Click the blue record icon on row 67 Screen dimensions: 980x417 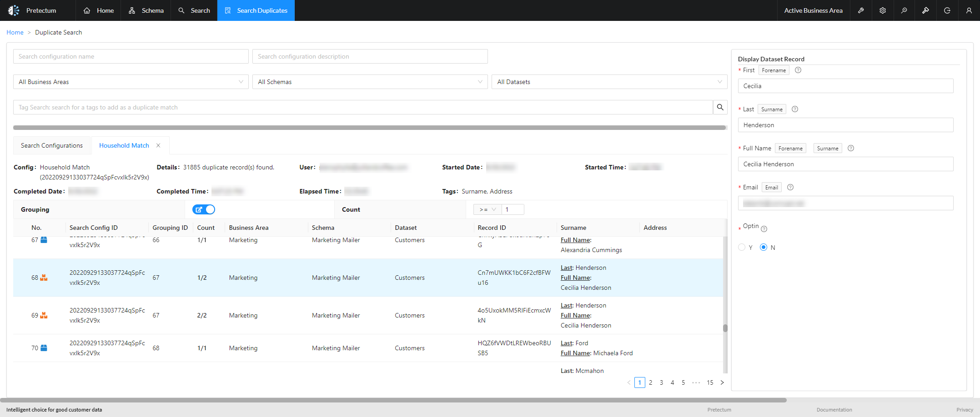(x=44, y=240)
